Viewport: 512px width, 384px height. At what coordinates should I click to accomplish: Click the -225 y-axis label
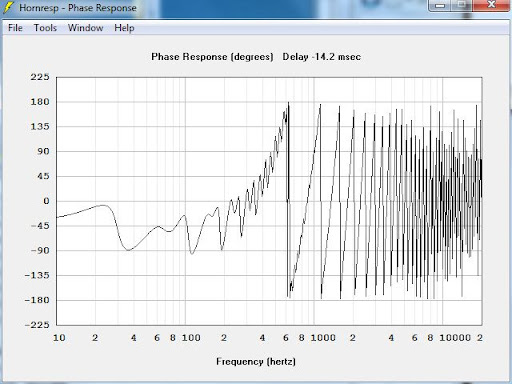coord(37,325)
